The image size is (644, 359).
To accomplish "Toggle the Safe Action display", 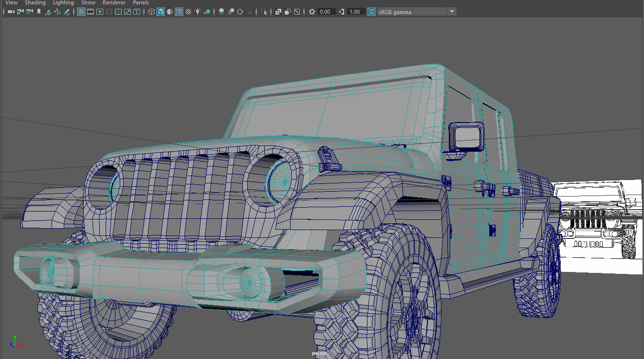I will point(128,12).
